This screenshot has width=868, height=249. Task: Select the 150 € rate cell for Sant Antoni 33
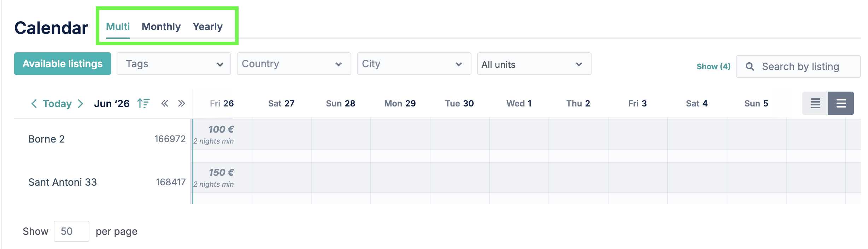click(x=222, y=178)
